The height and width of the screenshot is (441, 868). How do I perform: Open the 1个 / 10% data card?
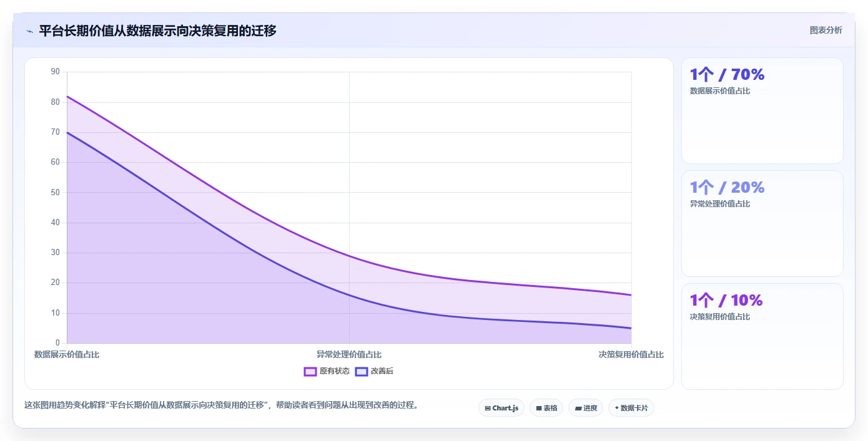762,337
